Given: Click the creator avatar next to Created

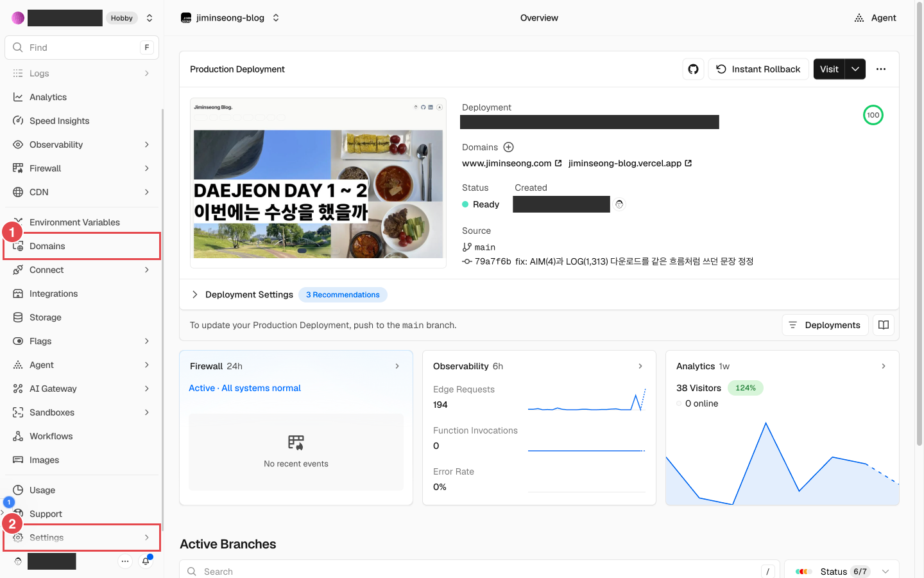Looking at the screenshot, I should 619,204.
